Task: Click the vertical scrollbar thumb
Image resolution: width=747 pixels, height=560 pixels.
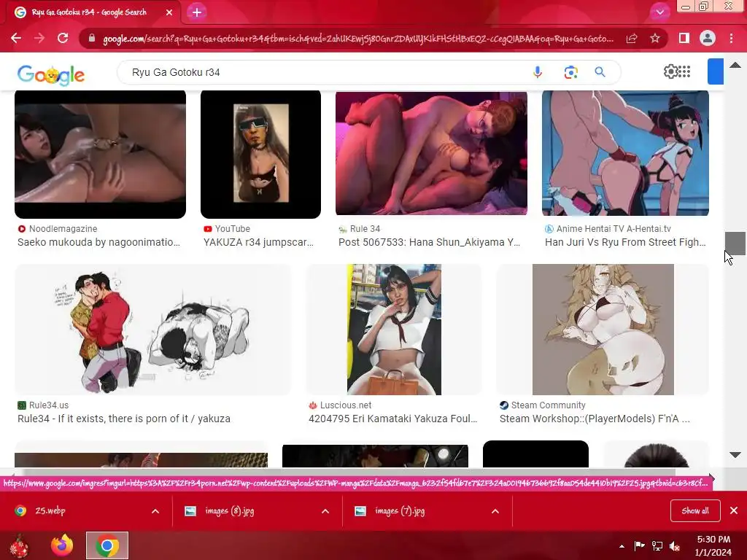Action: [x=735, y=244]
